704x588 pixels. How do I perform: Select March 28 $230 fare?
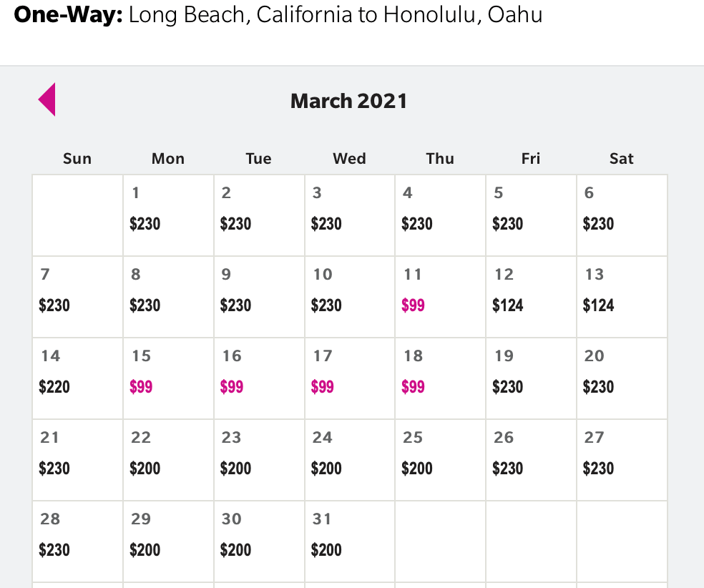pos(77,542)
